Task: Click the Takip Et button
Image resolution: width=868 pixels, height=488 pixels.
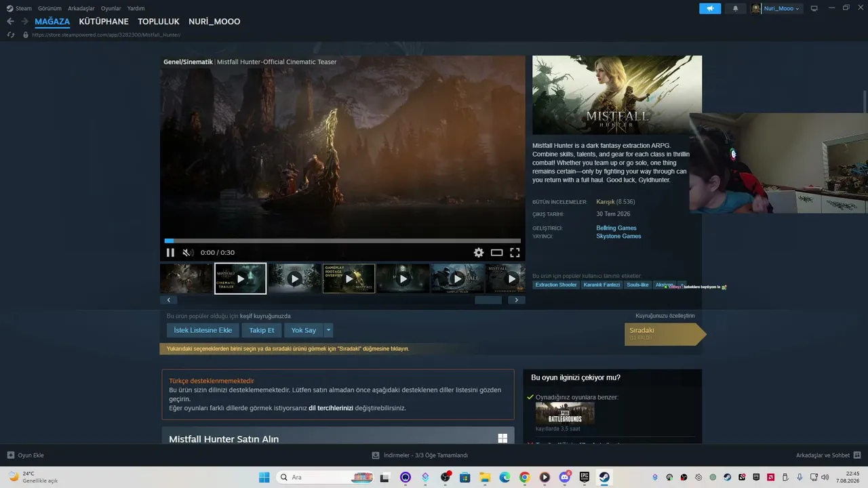Action: tap(262, 330)
